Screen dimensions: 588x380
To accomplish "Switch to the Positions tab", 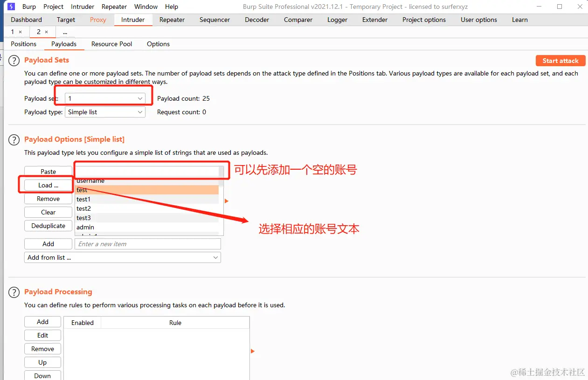I will click(x=23, y=44).
